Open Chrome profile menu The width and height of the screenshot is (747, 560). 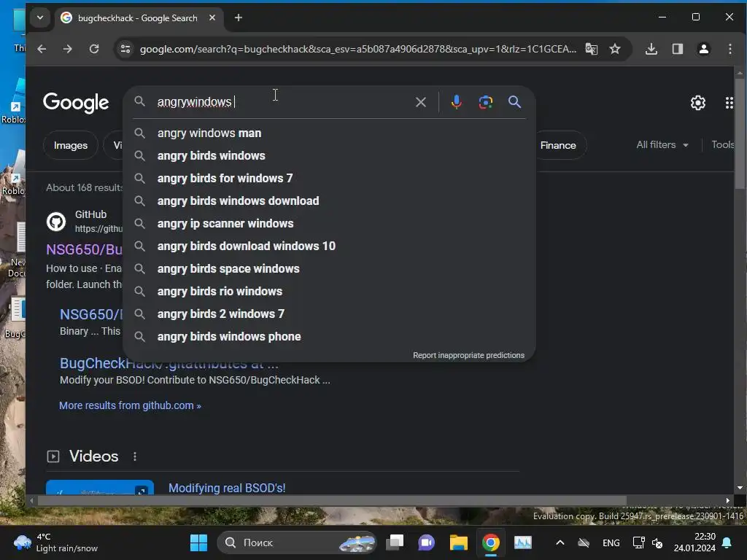click(x=704, y=49)
